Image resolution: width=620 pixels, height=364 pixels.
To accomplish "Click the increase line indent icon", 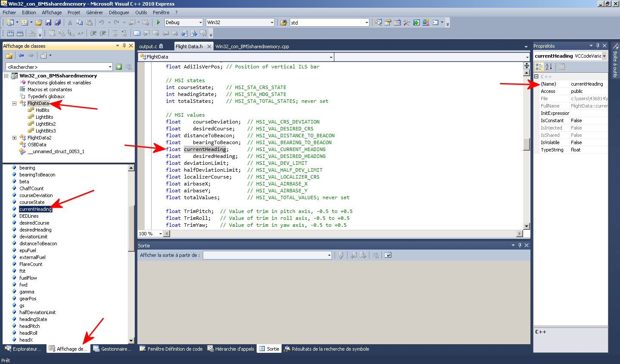I will pyautogui.click(x=103, y=33).
